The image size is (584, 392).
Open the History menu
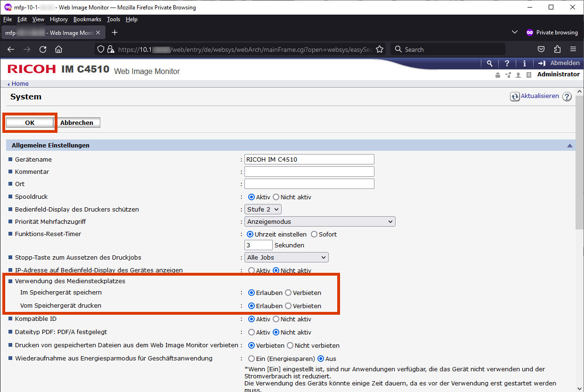click(x=59, y=19)
